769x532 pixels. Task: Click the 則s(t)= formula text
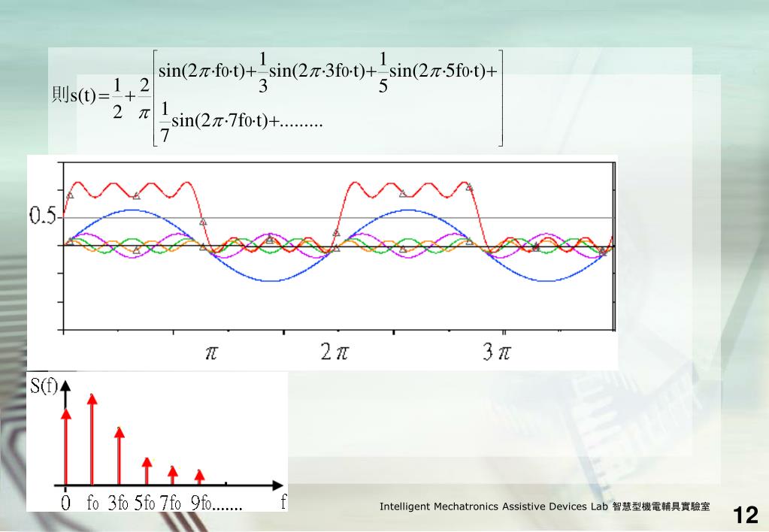click(80, 95)
